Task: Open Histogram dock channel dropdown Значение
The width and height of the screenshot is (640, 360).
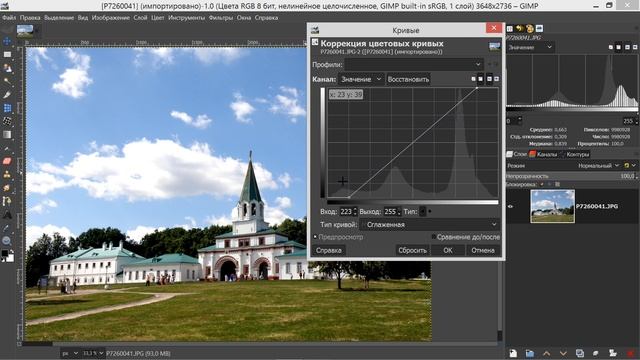Action: tap(530, 47)
